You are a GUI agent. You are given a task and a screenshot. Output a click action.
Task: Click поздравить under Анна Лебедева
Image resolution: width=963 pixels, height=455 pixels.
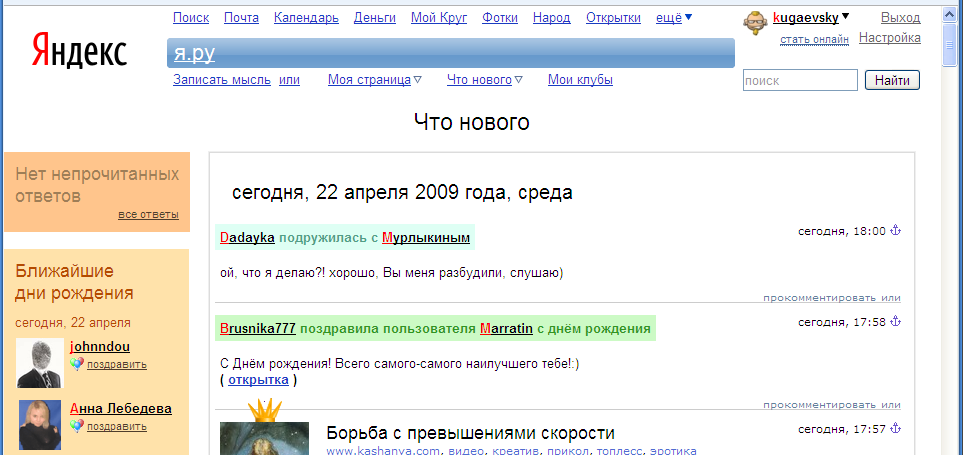pos(117,427)
